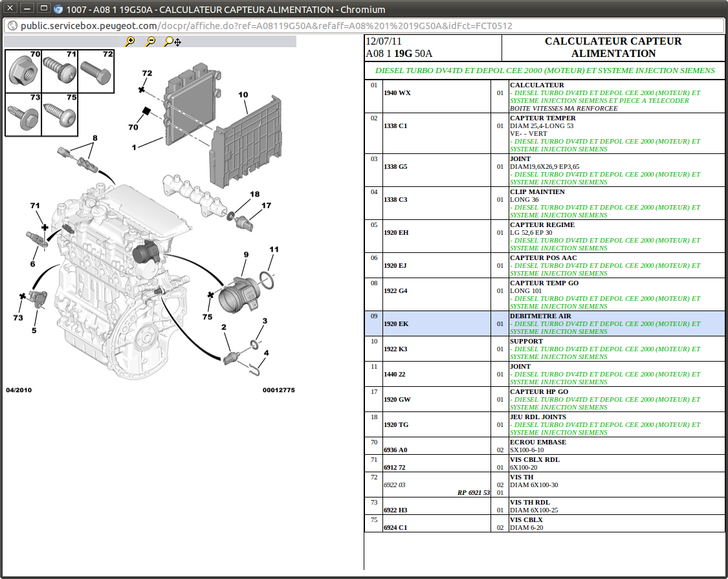Maximize the Chromium window
The height and width of the screenshot is (579, 728).
[x=43, y=8]
